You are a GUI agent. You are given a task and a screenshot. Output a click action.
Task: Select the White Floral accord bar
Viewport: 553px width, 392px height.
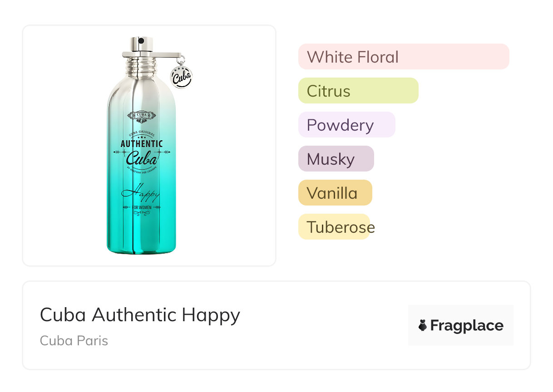(404, 57)
